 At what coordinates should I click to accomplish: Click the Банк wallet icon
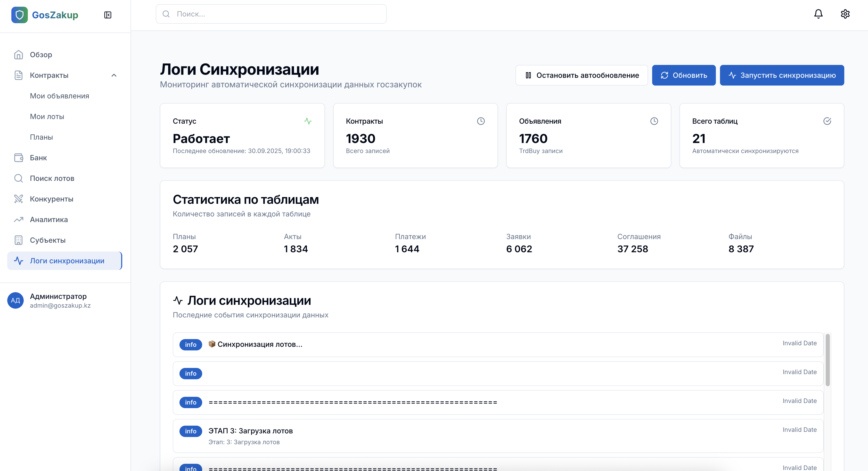(x=19, y=158)
